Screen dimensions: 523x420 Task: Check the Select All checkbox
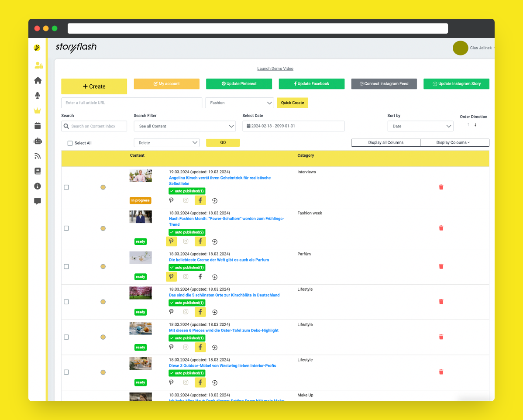(x=70, y=143)
